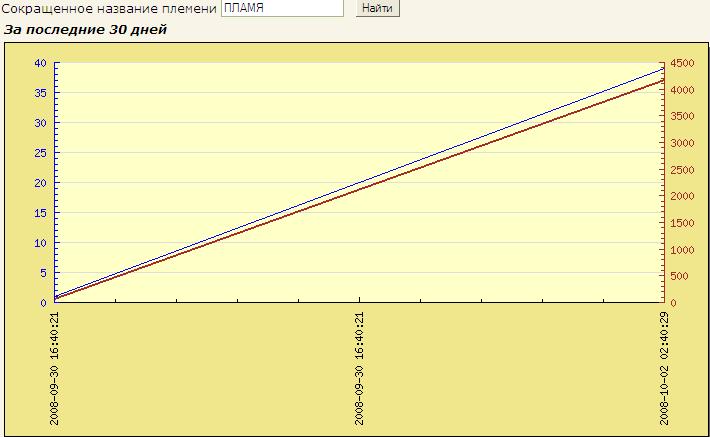Click the date label 2008-10-02 02:40:29
Viewport: 710px width, 437px height.
(664, 368)
